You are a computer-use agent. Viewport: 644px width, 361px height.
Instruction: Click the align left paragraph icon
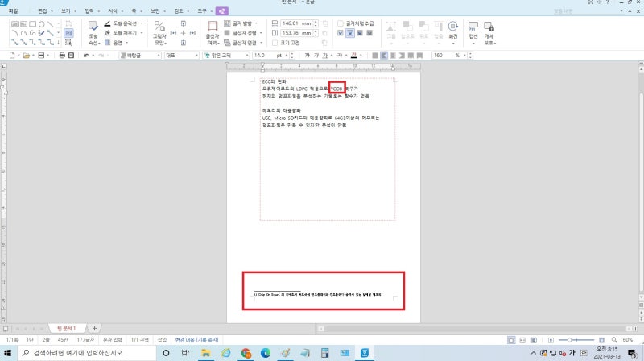pyautogui.click(x=384, y=55)
